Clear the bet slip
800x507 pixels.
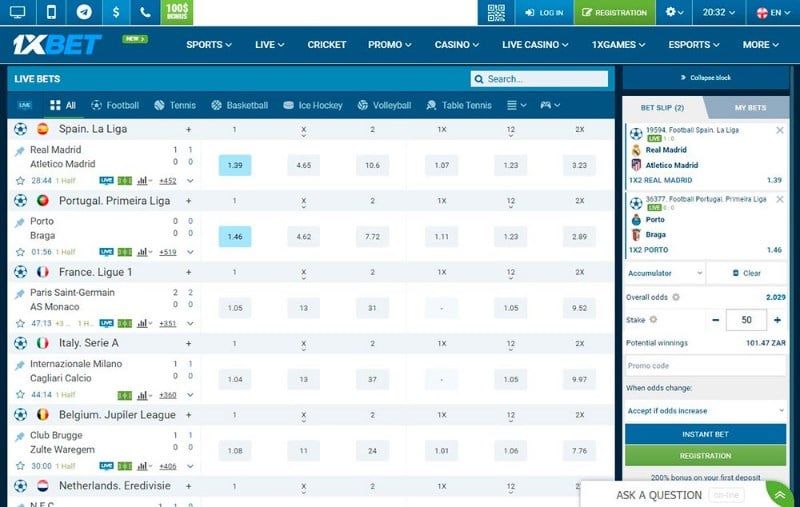point(746,273)
